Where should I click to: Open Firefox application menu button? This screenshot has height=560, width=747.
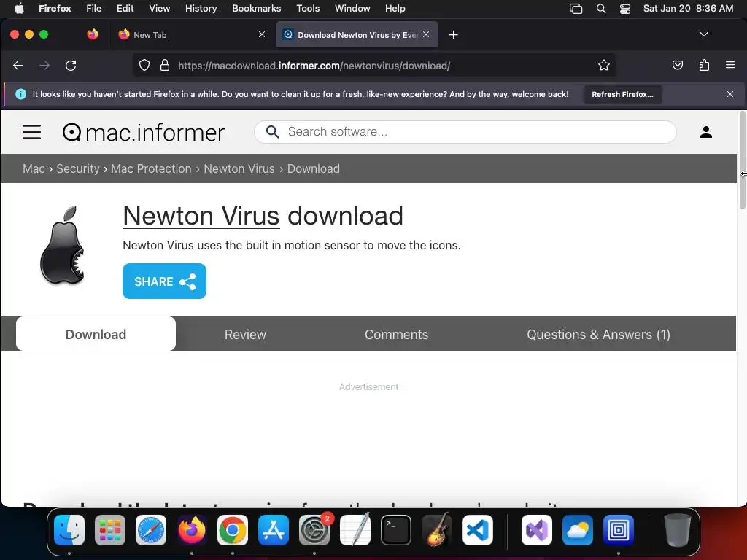[x=729, y=65]
